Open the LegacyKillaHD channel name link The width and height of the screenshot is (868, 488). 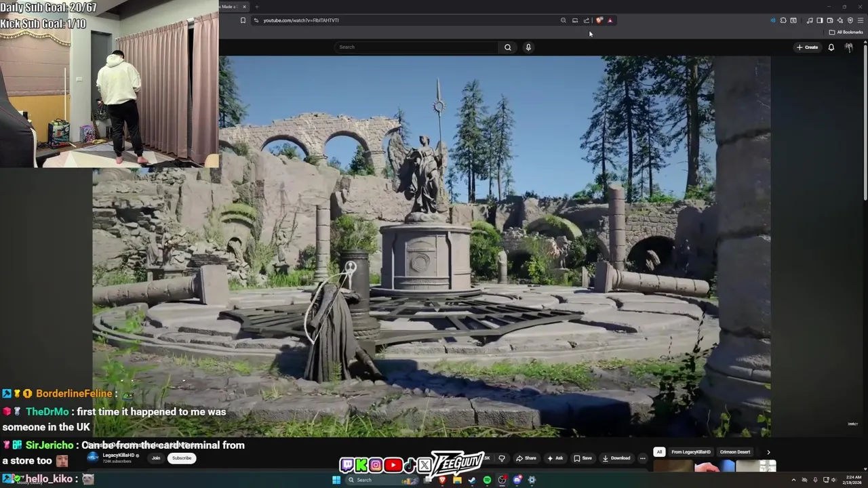point(119,455)
